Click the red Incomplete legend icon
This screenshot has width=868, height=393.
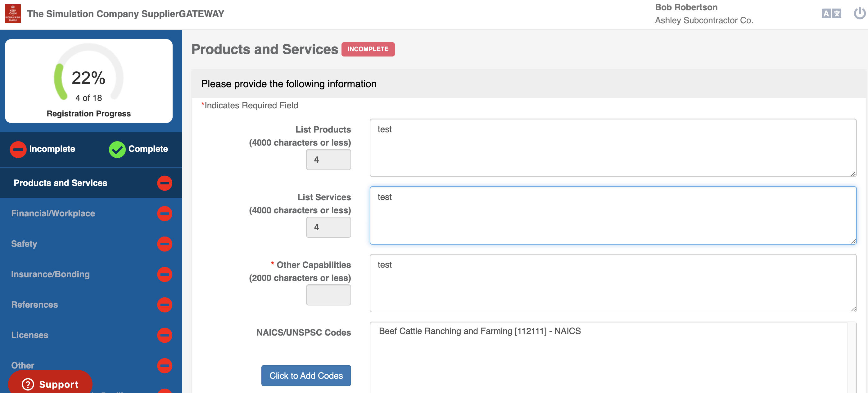tap(18, 149)
